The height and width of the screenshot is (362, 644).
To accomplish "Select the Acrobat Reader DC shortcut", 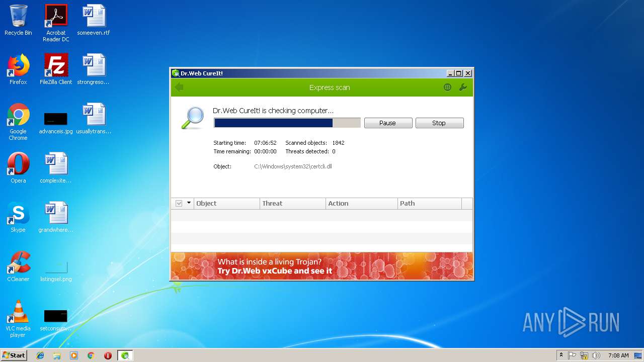I will click(x=56, y=23).
